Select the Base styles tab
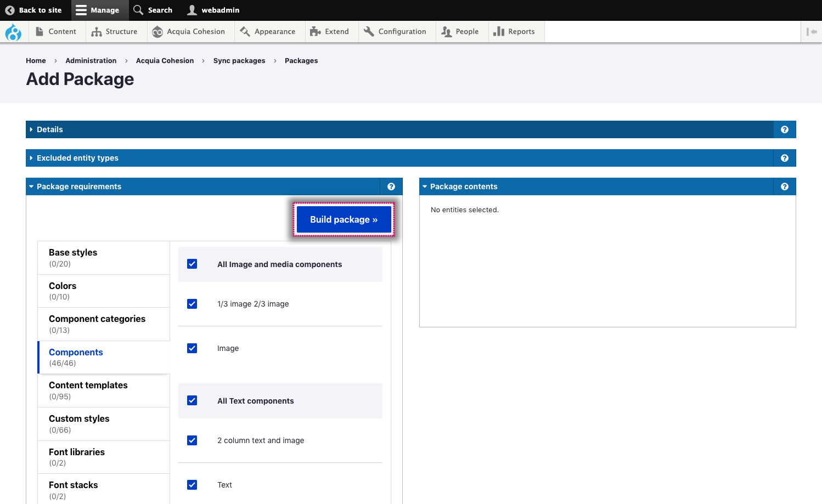The image size is (822, 504). (x=104, y=258)
